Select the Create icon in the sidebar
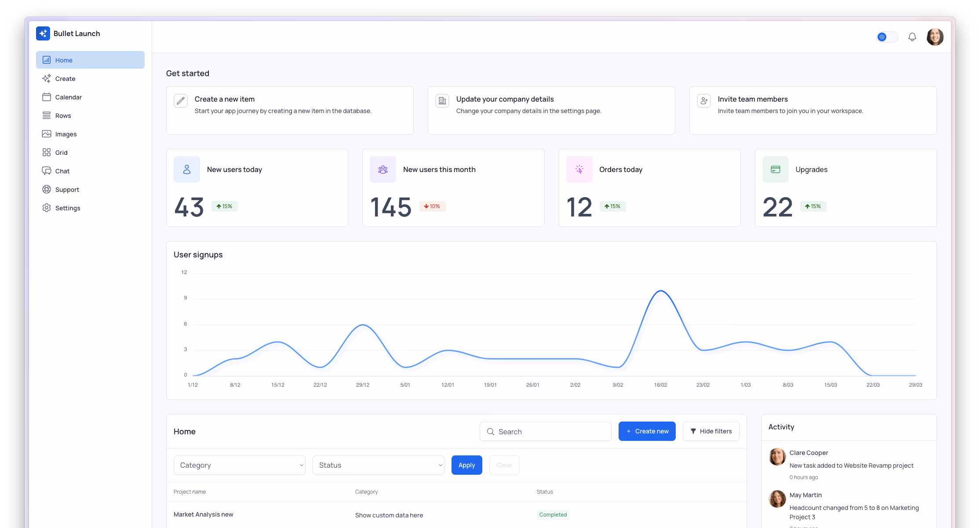 (47, 78)
